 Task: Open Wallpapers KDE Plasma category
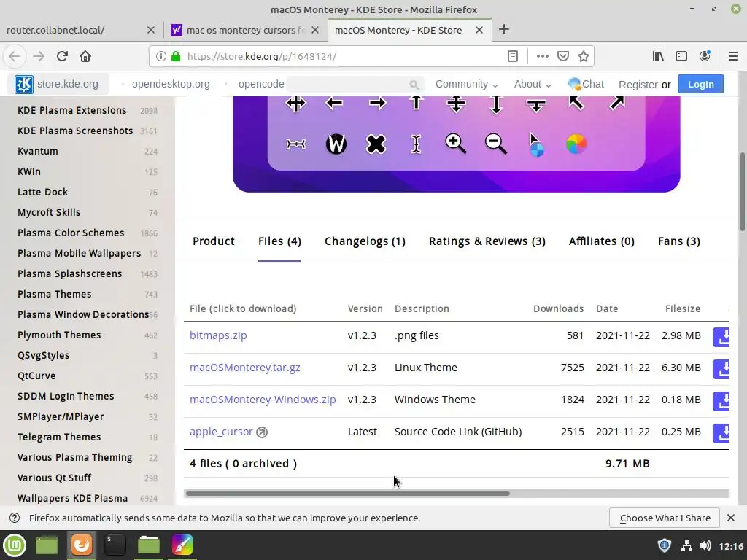coord(72,499)
